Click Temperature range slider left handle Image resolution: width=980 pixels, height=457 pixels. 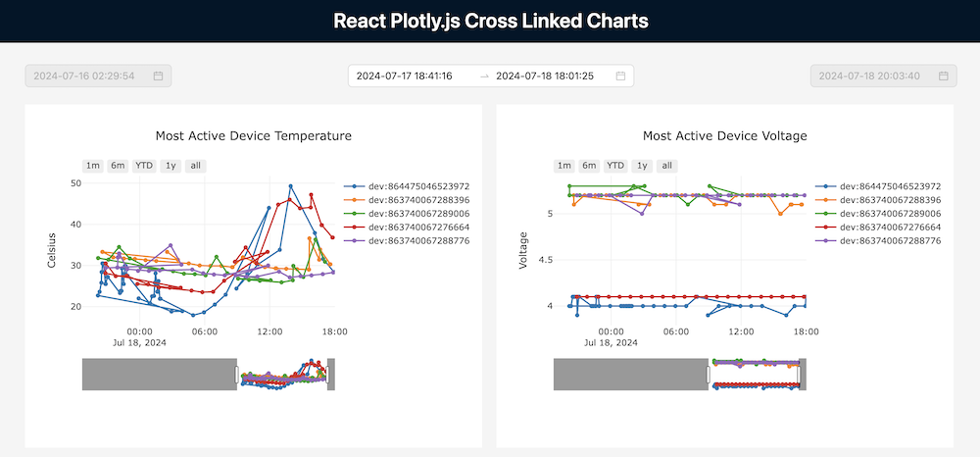pos(236,375)
